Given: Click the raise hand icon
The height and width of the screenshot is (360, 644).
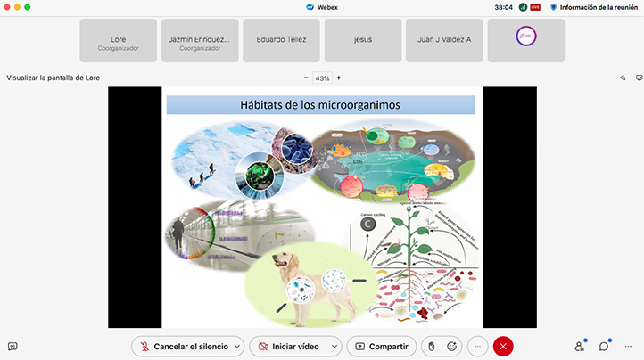Looking at the screenshot, I should point(430,346).
